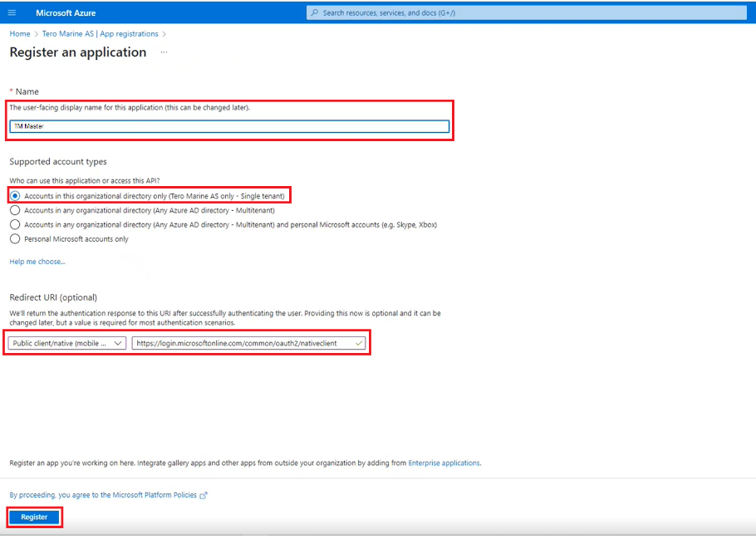
Task: Choose Any Azure AD directory Multitenant option
Action: click(x=15, y=210)
